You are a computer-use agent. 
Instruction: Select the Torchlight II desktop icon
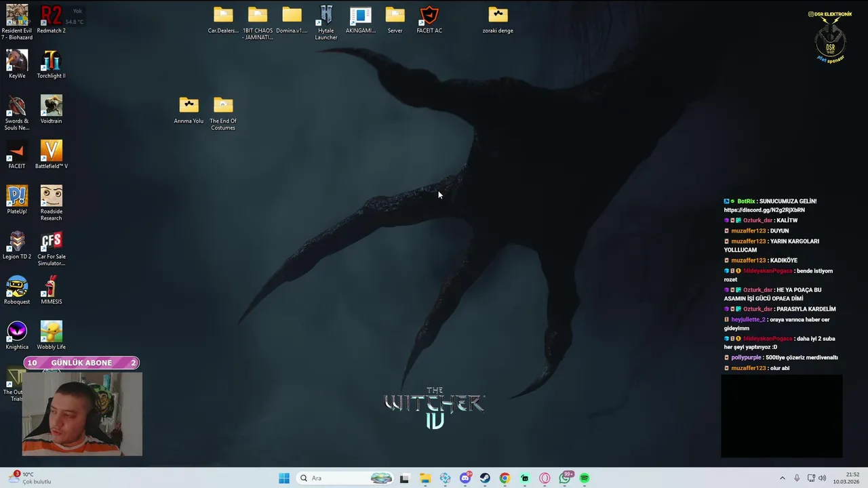52,64
